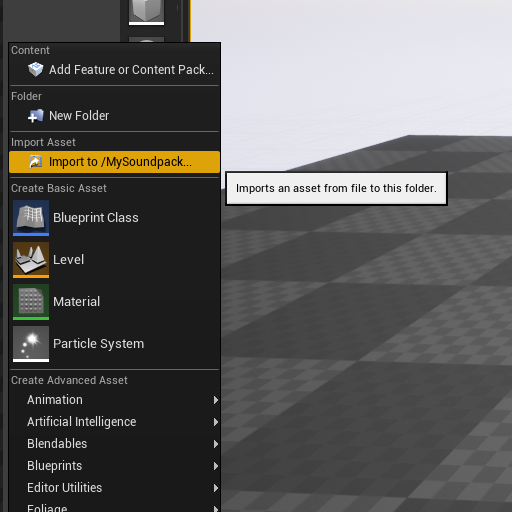Expand the Editor Utilities submenu arrow

pyautogui.click(x=216, y=488)
